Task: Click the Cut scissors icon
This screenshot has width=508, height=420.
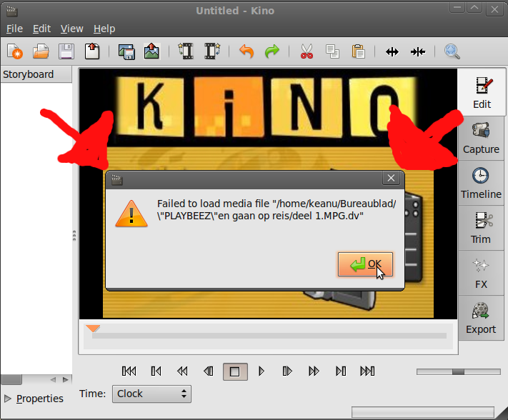Action: (307, 51)
